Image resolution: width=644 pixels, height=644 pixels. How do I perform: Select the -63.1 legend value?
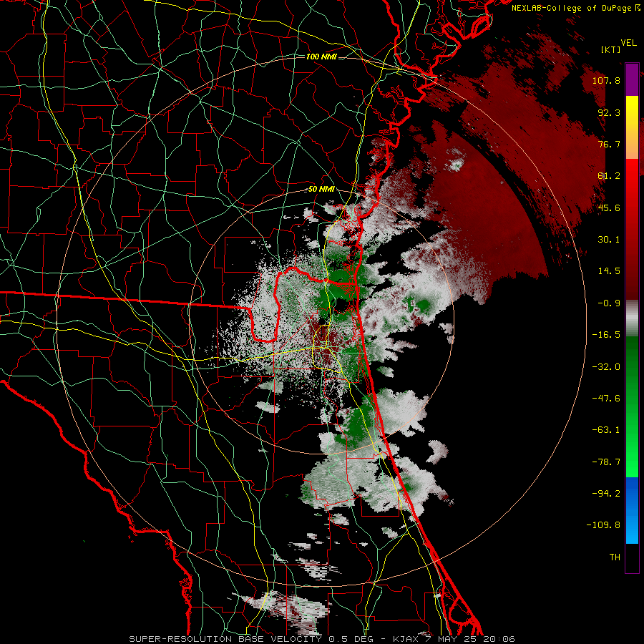[606, 430]
